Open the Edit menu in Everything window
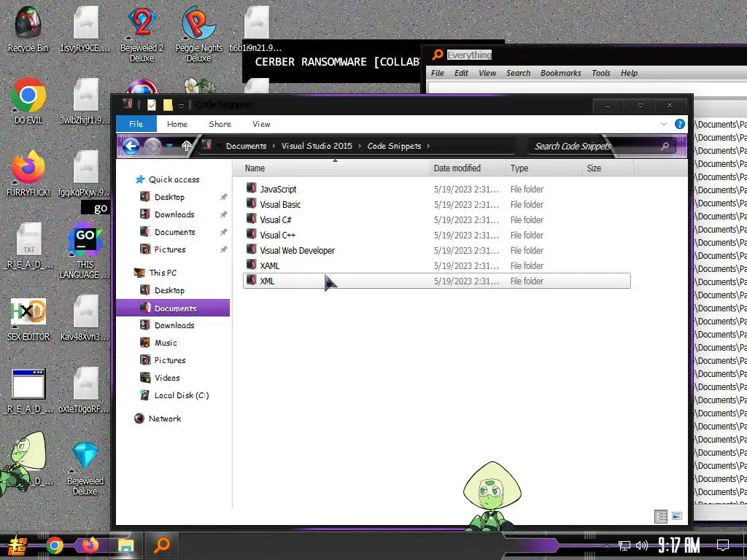Screen dimensions: 747x560 coord(461,73)
